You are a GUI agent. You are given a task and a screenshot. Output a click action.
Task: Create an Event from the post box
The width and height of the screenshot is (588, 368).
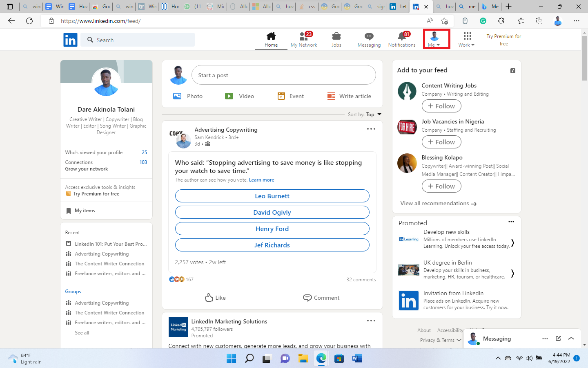(x=291, y=96)
